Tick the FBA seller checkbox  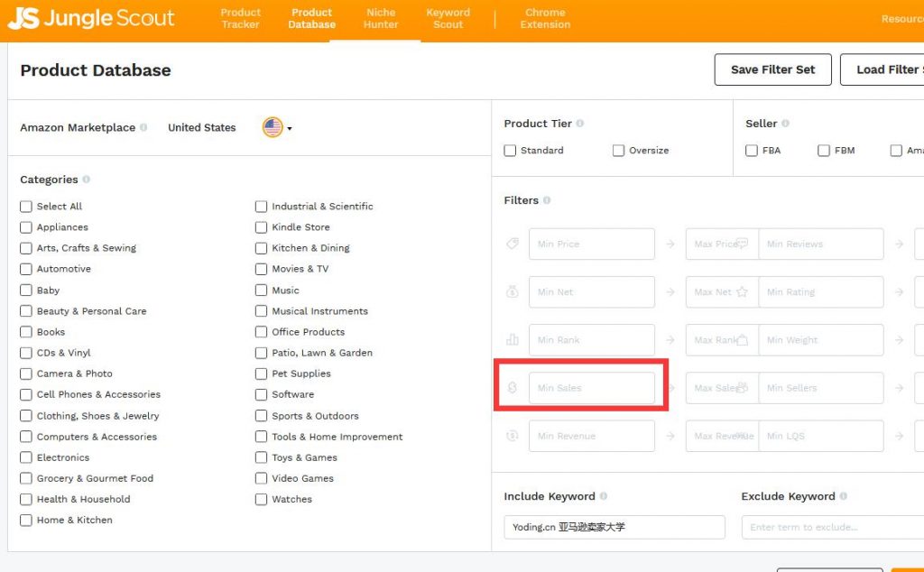[x=752, y=151]
